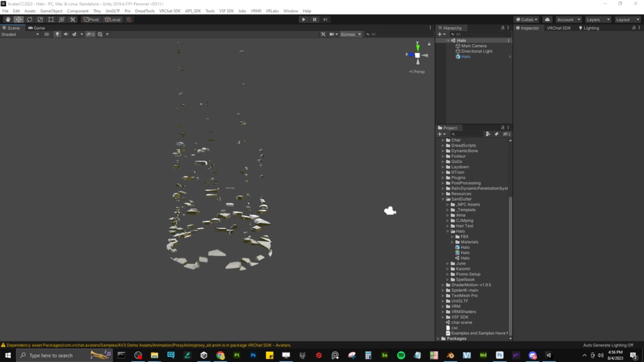Toggle Local handle rotation mode

[113, 19]
